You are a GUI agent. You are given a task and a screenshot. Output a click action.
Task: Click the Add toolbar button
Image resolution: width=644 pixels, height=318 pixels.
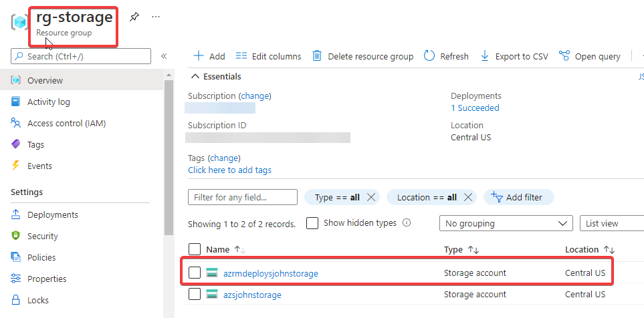pyautogui.click(x=209, y=56)
